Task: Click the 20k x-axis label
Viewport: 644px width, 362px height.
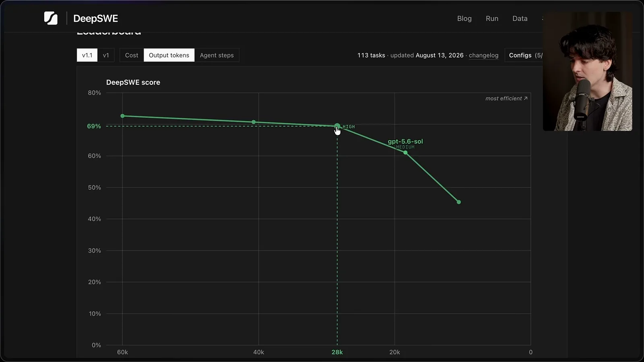Action: [394, 352]
